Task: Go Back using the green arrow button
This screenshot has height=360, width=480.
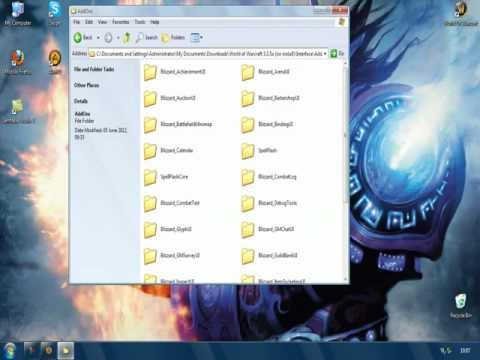Action: point(83,37)
